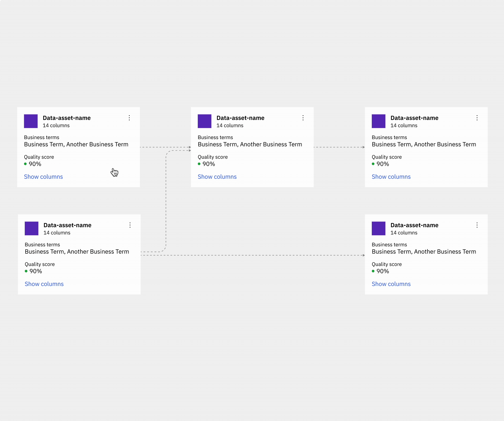
Task: Click purple asset icon on bottom-right card
Action: [378, 228]
